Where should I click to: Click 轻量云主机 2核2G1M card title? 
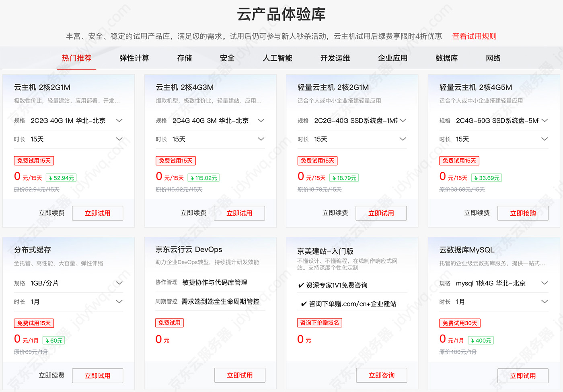[x=333, y=88]
